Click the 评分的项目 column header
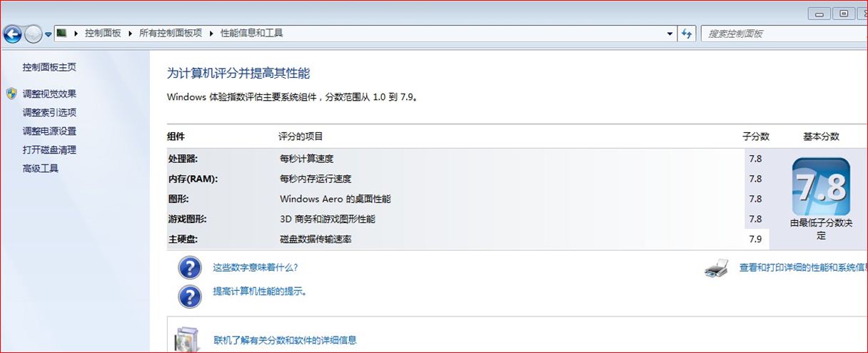The height and width of the screenshot is (353, 868). [x=301, y=136]
